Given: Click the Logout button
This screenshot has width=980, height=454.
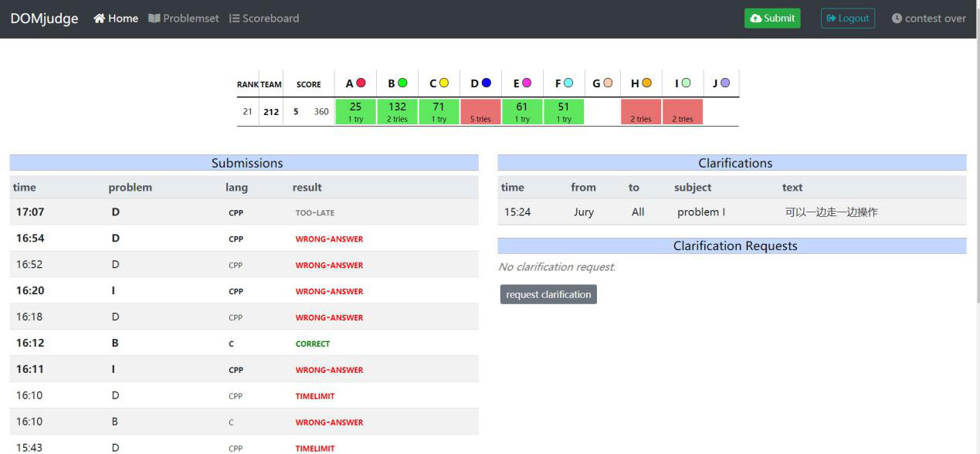Looking at the screenshot, I should tap(847, 19).
